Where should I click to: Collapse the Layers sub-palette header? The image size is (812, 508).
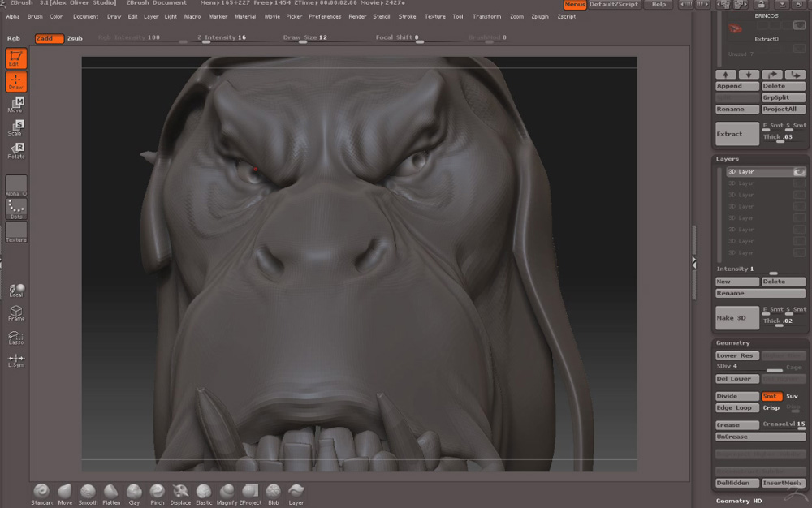point(728,159)
